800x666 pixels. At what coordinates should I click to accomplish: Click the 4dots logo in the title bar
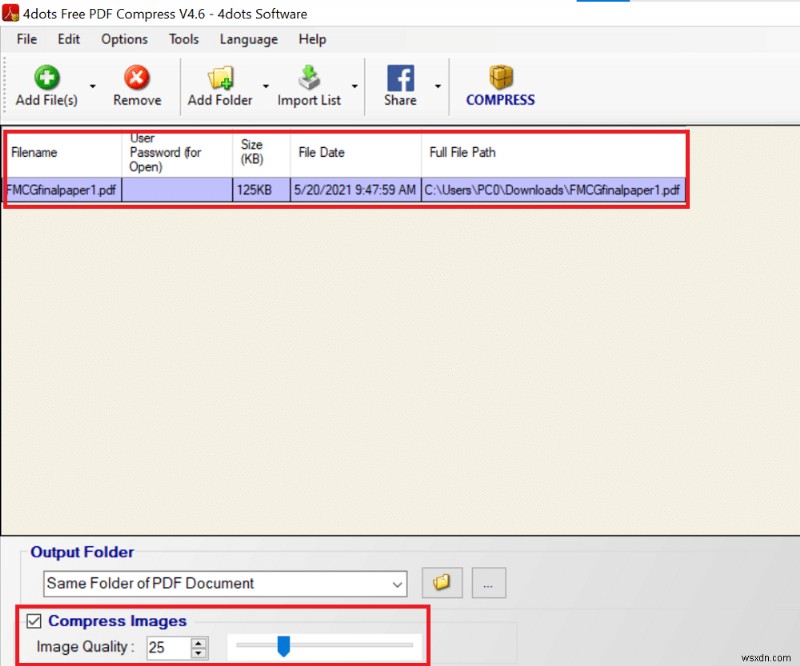(12, 13)
